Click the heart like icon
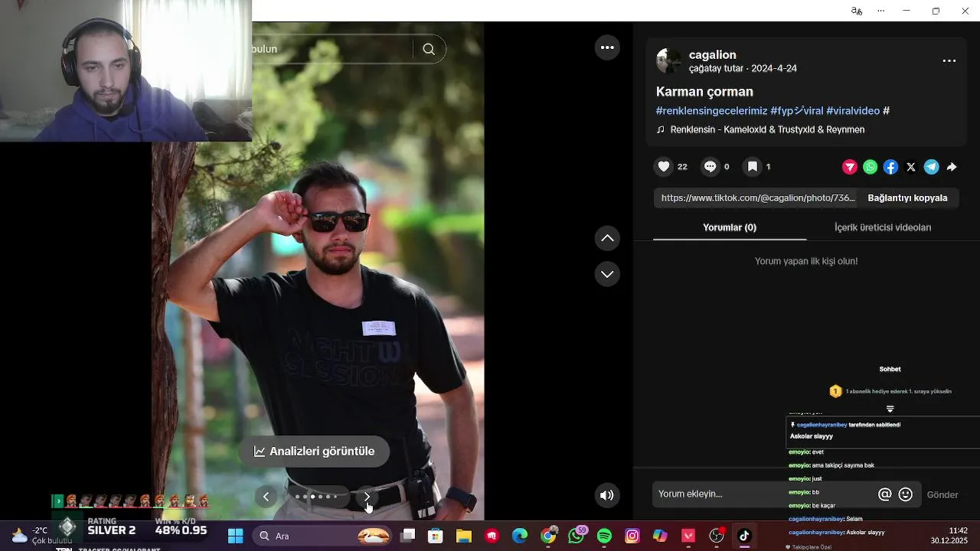This screenshot has width=980, height=551. coord(664,167)
